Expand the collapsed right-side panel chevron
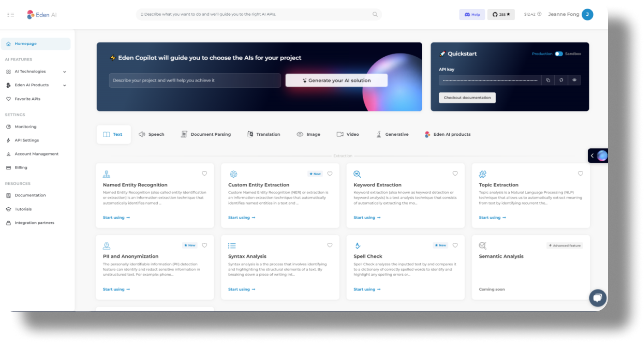Screen dimensions: 644x343 592,156
